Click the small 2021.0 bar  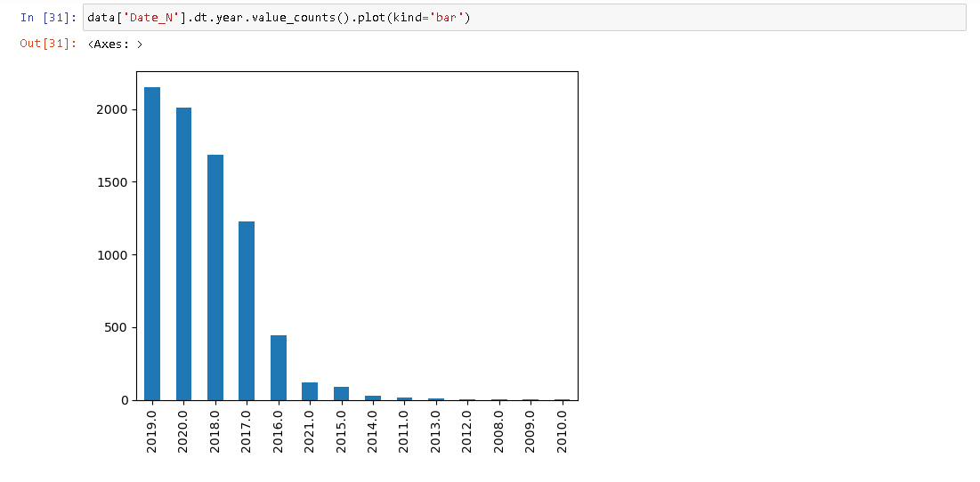pos(310,391)
